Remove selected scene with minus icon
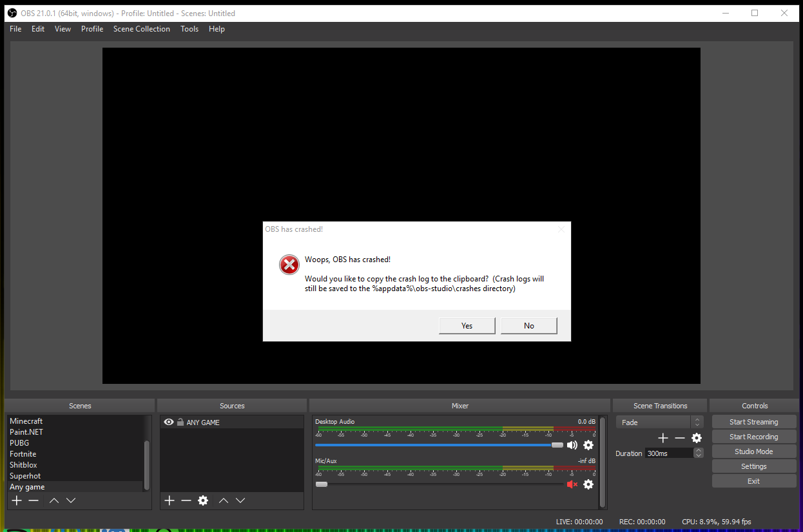The image size is (803, 532). tap(34, 500)
